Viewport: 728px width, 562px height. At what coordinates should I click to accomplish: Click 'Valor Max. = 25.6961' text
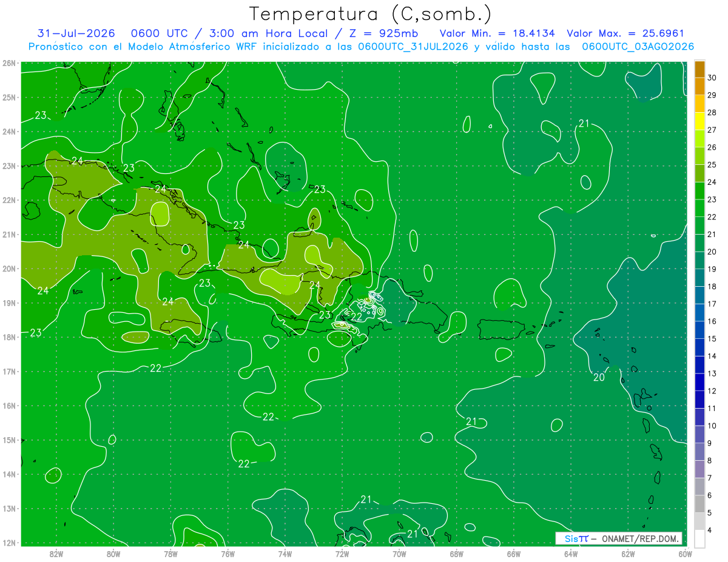click(x=625, y=33)
